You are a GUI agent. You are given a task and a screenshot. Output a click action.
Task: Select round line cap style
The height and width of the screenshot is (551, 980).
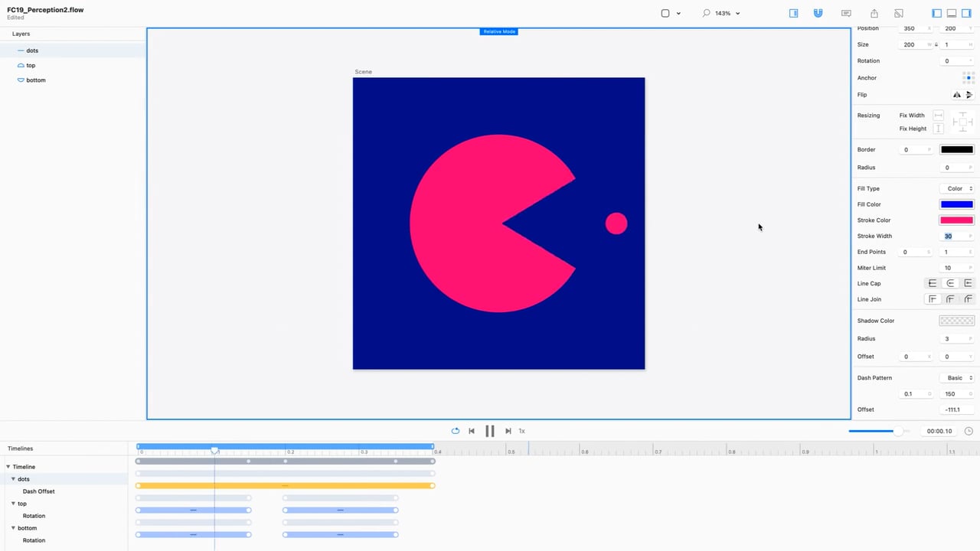click(x=950, y=283)
